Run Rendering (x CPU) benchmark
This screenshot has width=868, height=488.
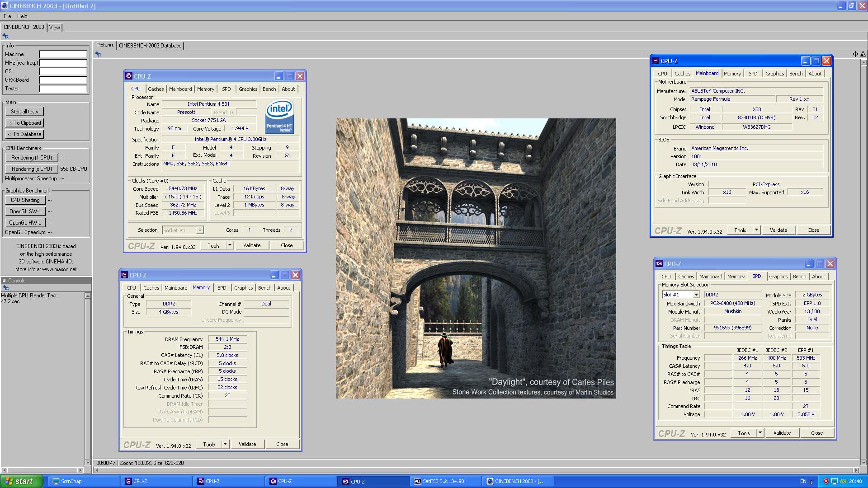tap(32, 169)
